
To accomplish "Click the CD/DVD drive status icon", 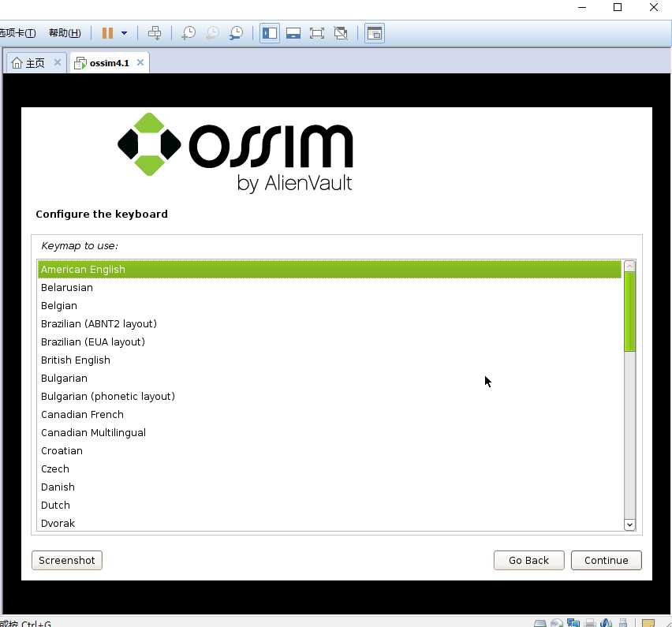I will pos(557,623).
